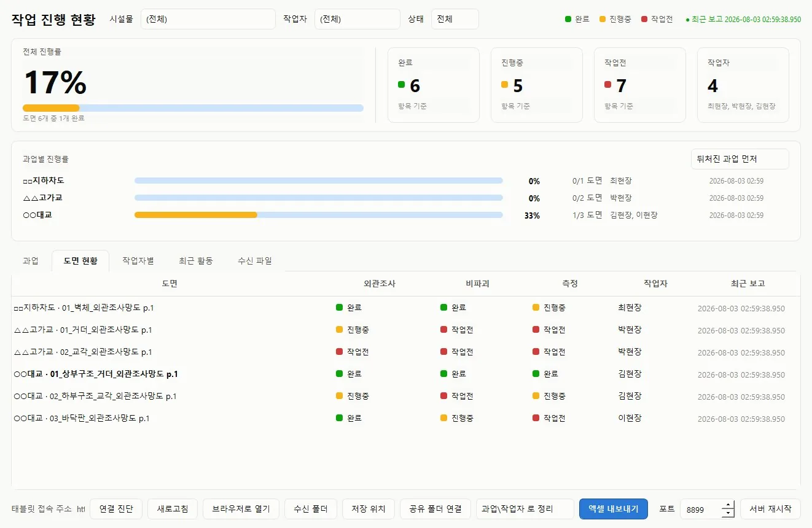Click □□지하차도 in 과업별 진행률 list

(43, 181)
